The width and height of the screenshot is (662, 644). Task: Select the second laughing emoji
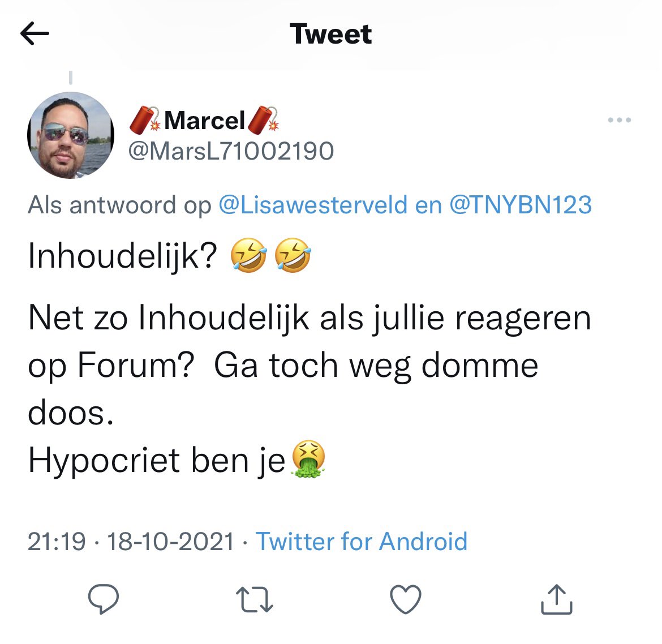click(293, 255)
